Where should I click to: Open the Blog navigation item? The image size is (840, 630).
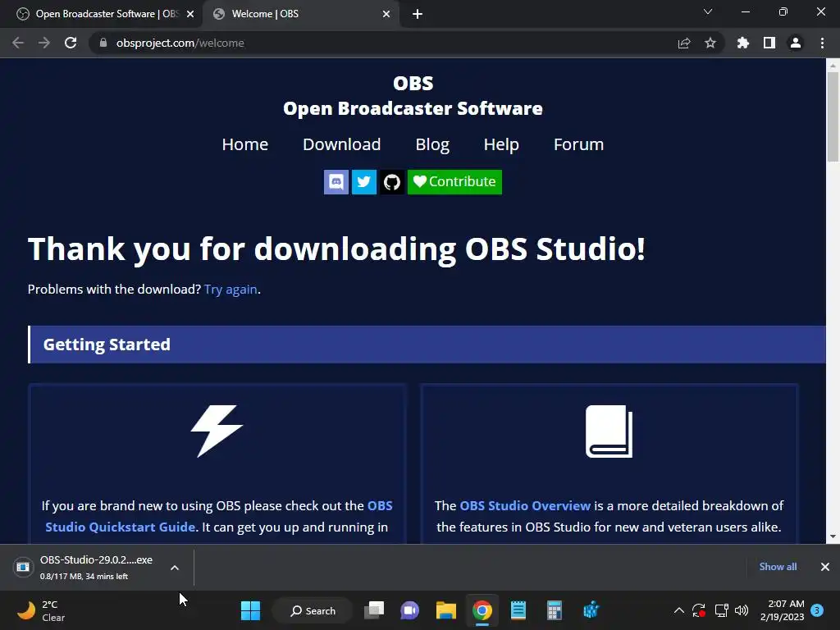(x=432, y=144)
